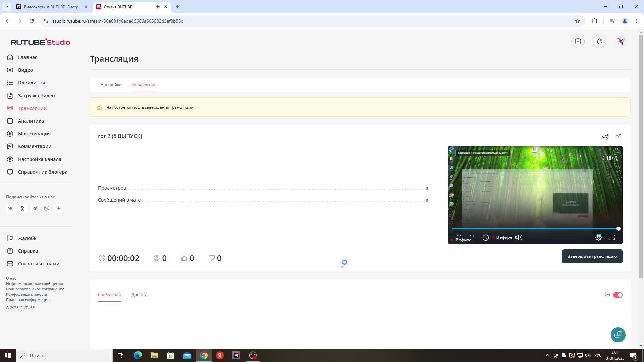Viewport: 644px width, 362px height.
Task: Open the share stream icon
Action: pyautogui.click(x=605, y=137)
